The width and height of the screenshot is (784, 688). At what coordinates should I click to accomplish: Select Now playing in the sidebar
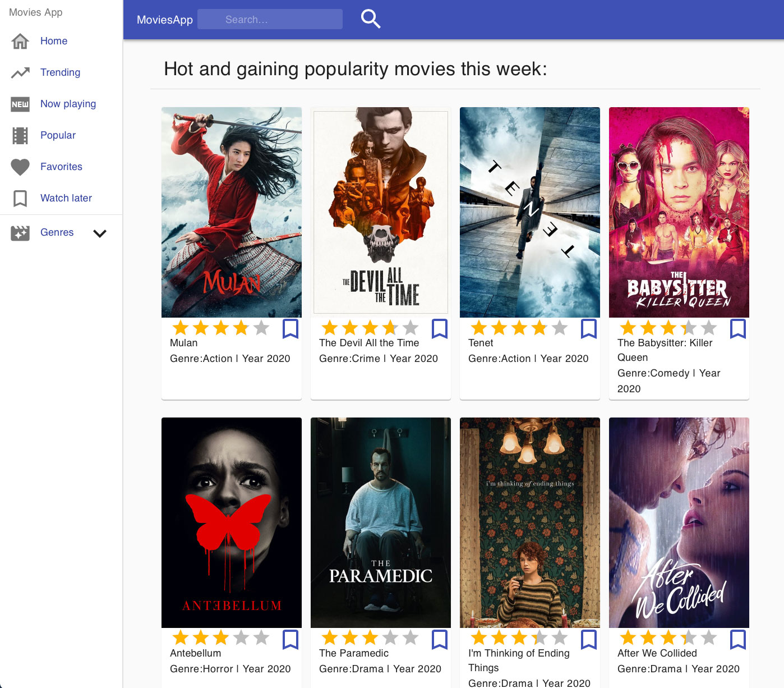68,104
